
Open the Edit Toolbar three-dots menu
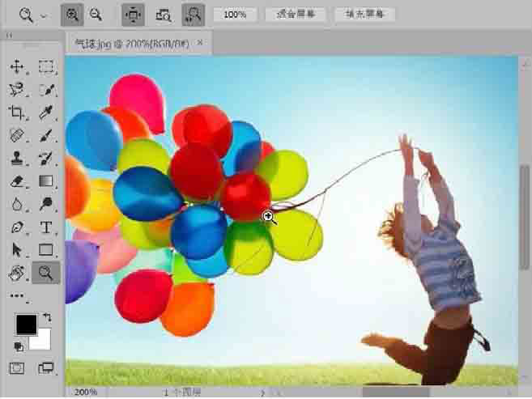[17, 296]
